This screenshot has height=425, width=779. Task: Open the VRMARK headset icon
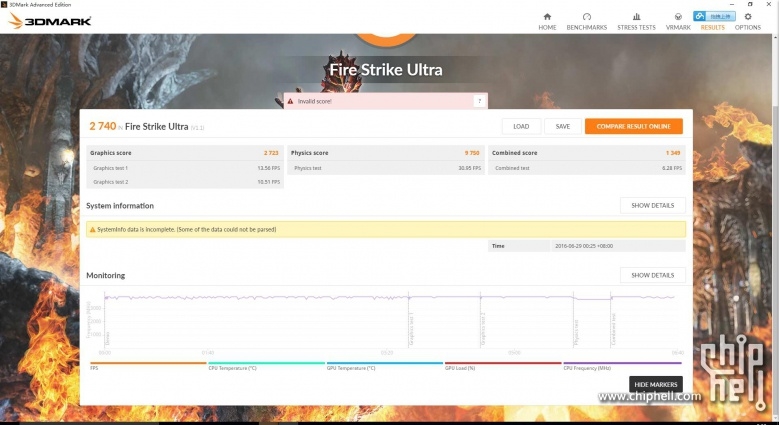(678, 16)
